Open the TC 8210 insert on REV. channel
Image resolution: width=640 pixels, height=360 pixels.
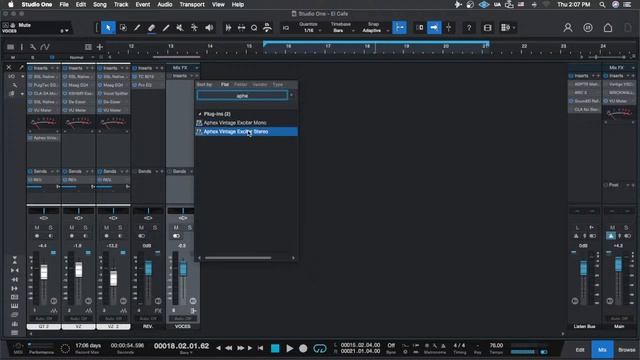(x=149, y=76)
